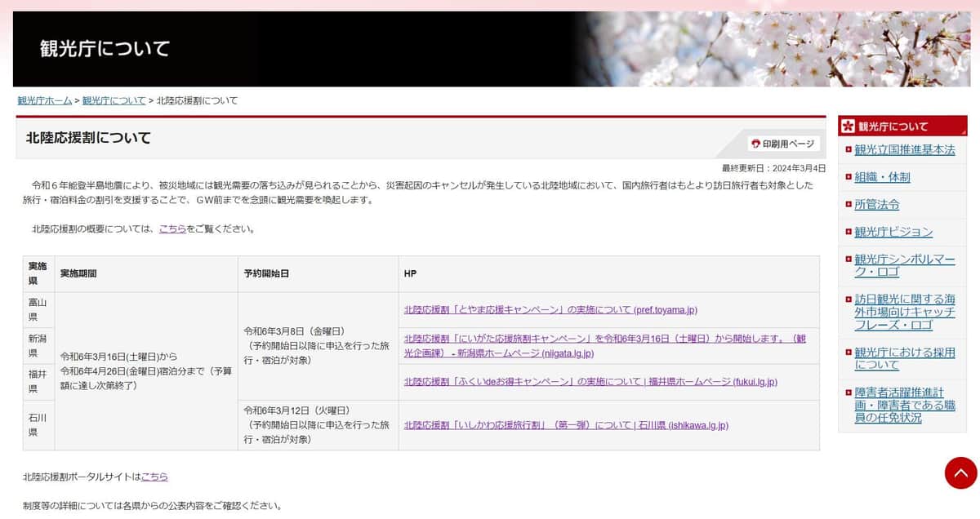Open the 観光立国推進基本法 sidebar page
Viewport: 980px width, 519px height.
pyautogui.click(x=903, y=149)
